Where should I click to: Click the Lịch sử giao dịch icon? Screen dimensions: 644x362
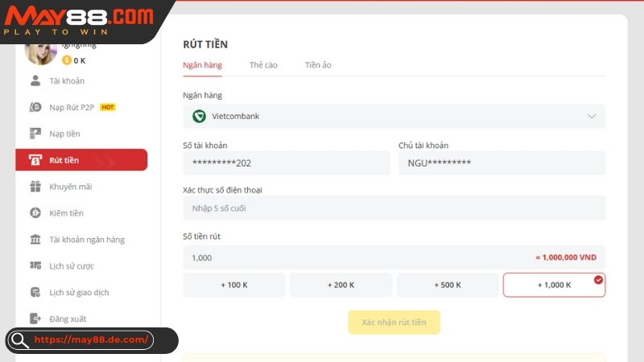pyautogui.click(x=35, y=292)
